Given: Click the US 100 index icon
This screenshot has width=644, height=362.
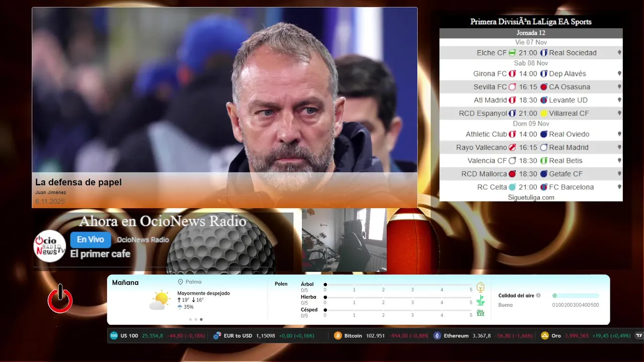Looking at the screenshot, I should (114, 336).
